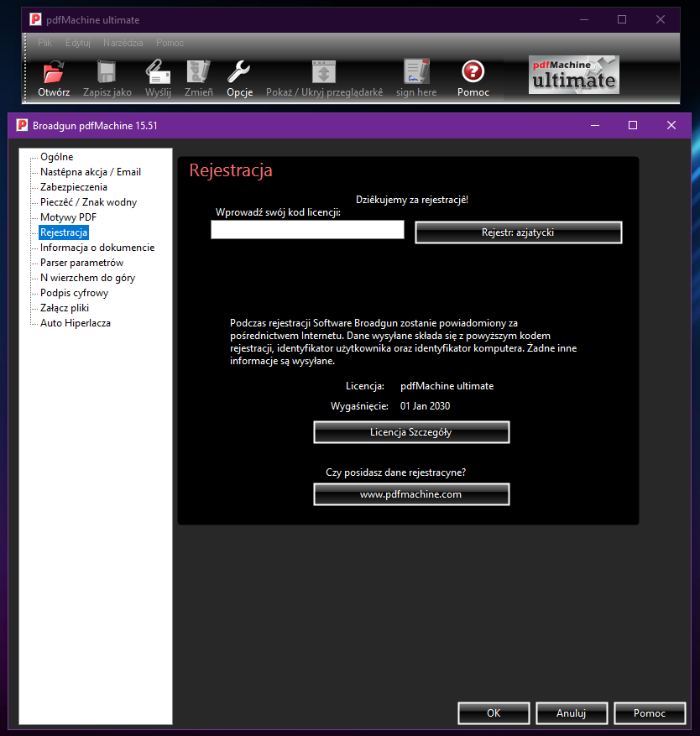Confirm the dialog with the OK button
This screenshot has height=736, width=700.
click(x=494, y=713)
